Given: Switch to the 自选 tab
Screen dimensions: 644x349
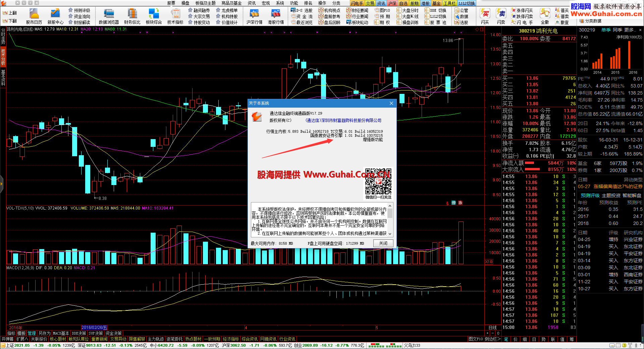Looking at the screenshot, I should click(x=404, y=3).
